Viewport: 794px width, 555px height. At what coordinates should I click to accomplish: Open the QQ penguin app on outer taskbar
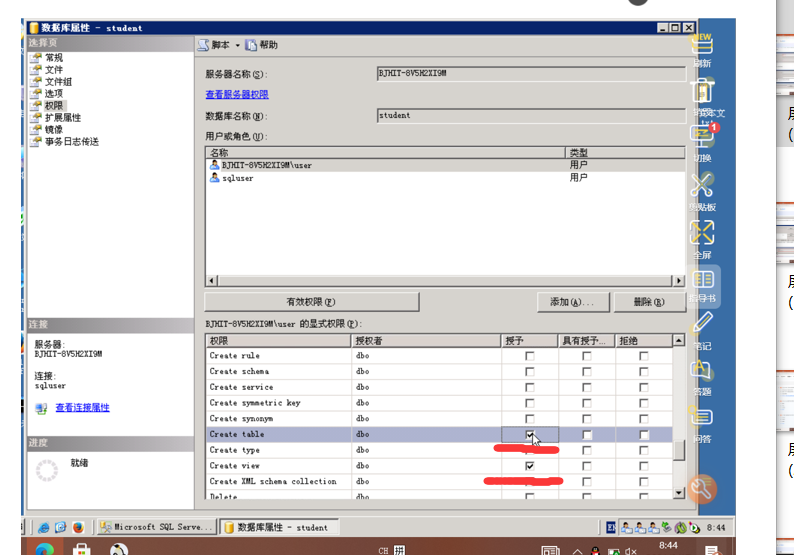pos(118,549)
